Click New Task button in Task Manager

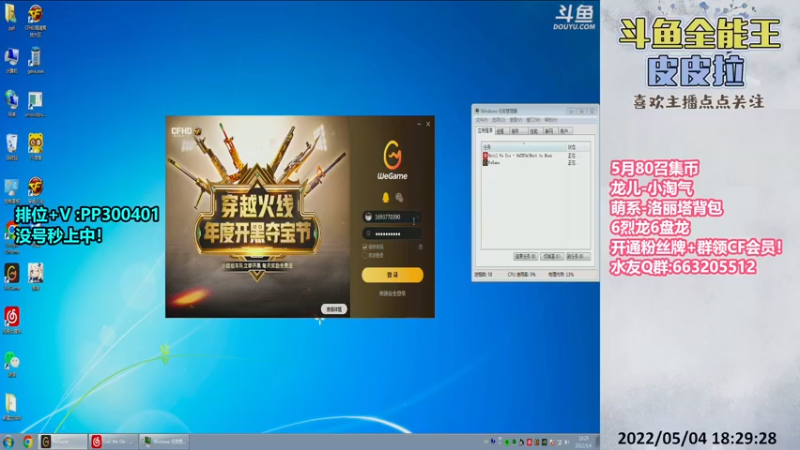click(x=578, y=256)
